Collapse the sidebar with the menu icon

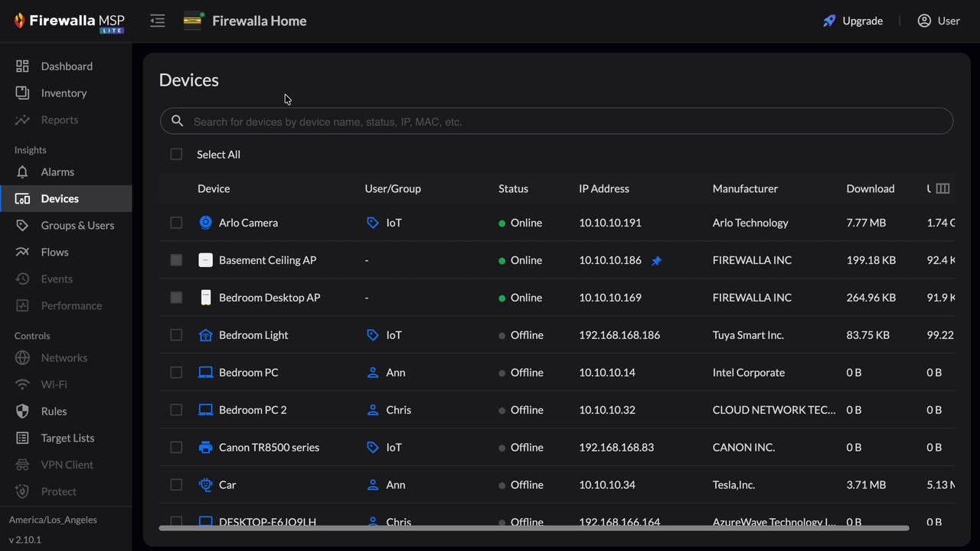(x=158, y=21)
